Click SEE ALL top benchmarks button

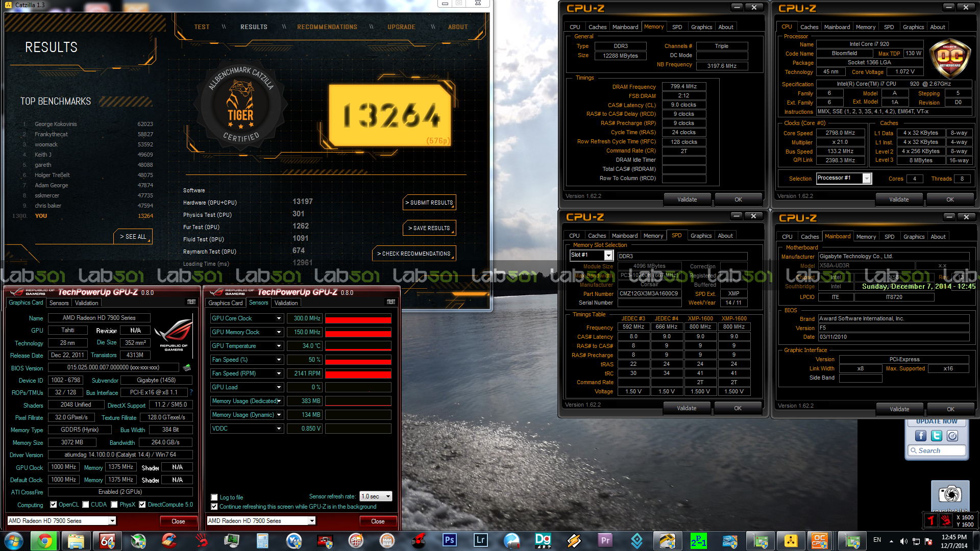133,237
